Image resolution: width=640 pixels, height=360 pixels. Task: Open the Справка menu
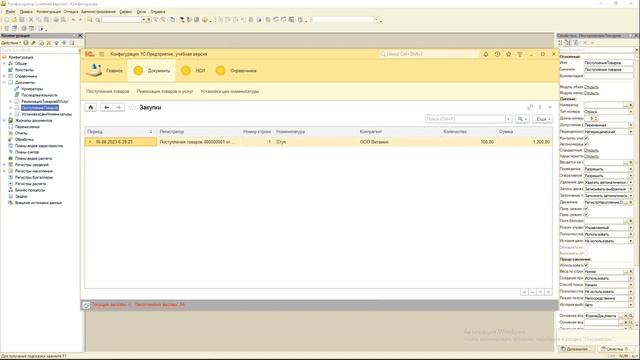click(158, 12)
